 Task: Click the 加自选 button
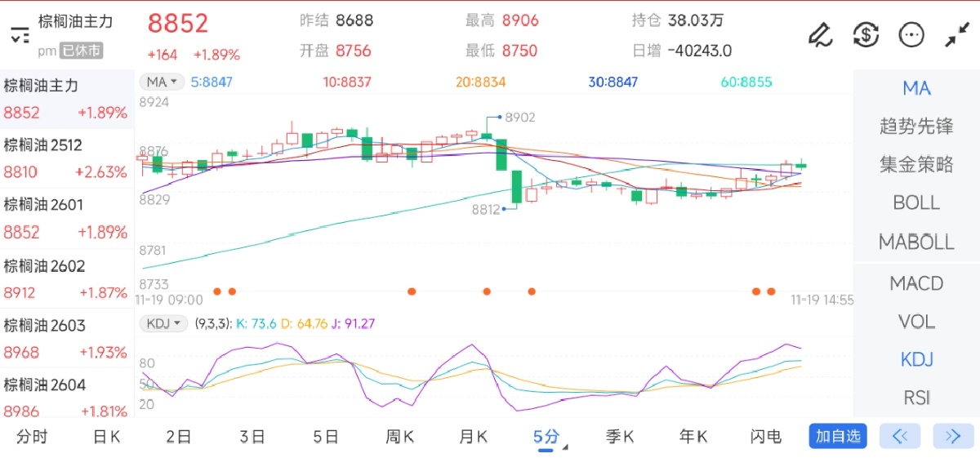tap(838, 436)
